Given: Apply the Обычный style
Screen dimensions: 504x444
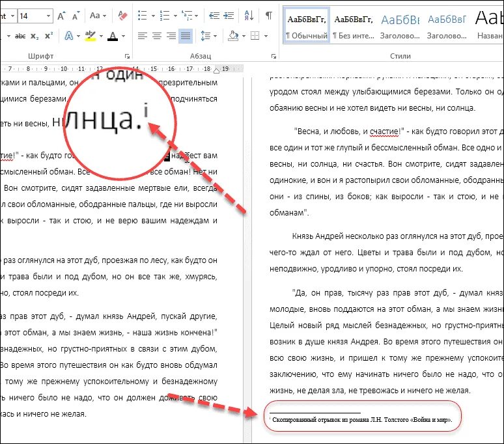Looking at the screenshot, I should point(307,26).
